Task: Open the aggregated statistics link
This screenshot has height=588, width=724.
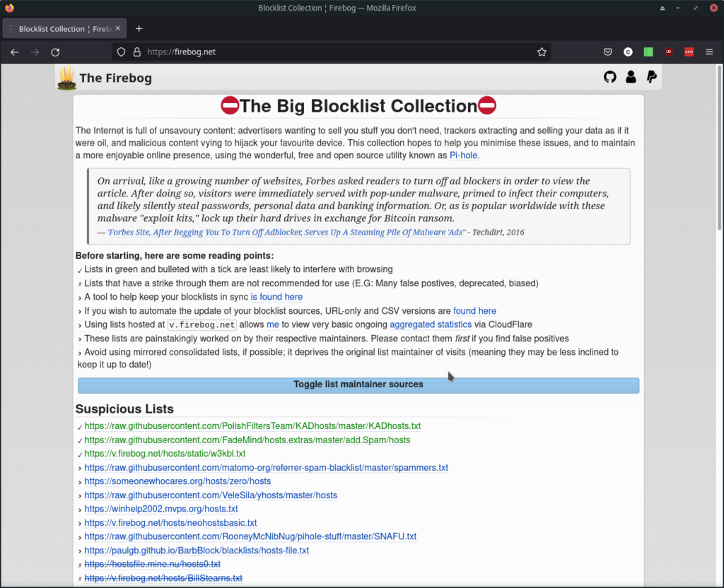Action: [431, 324]
